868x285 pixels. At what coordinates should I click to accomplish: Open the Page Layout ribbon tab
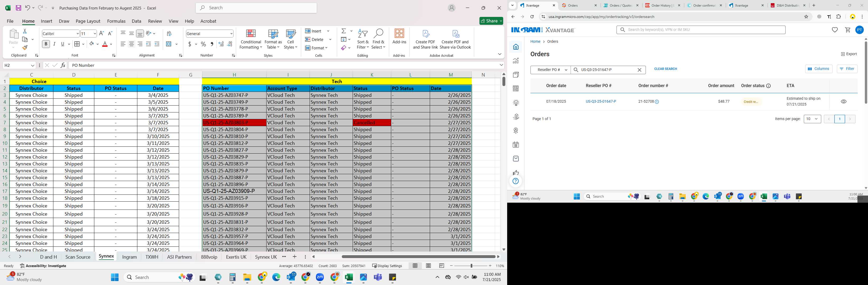coord(88,21)
